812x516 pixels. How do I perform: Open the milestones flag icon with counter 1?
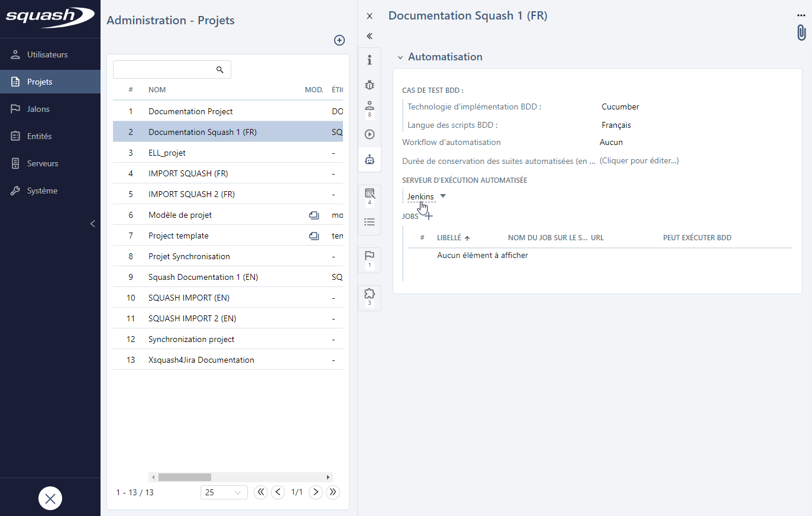click(x=369, y=259)
